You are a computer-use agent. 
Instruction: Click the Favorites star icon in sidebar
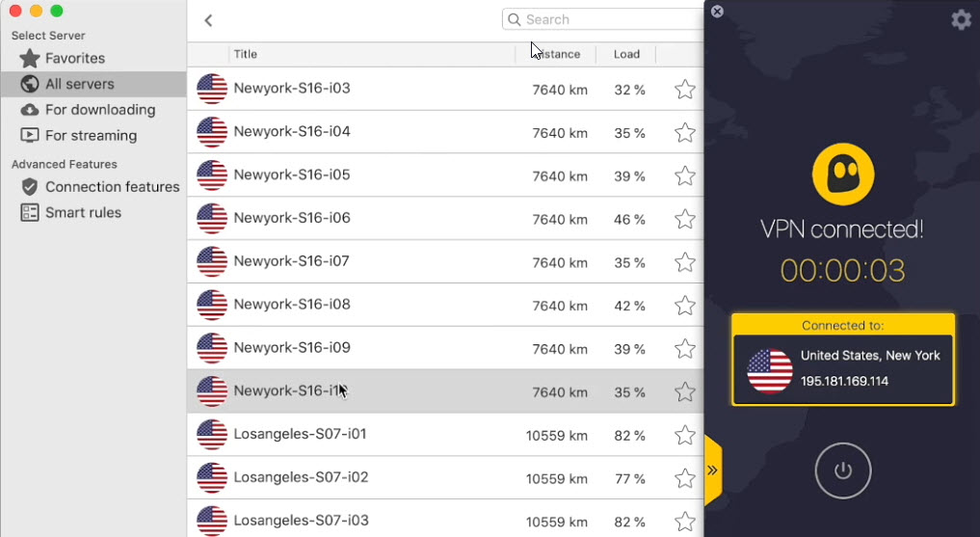click(x=29, y=58)
